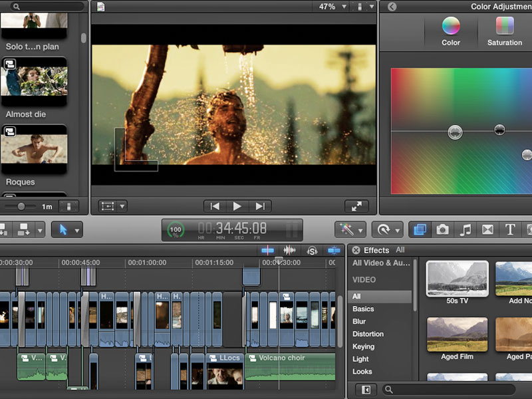Open the Photos browser camera icon
This screenshot has height=399, width=532.
point(442,230)
